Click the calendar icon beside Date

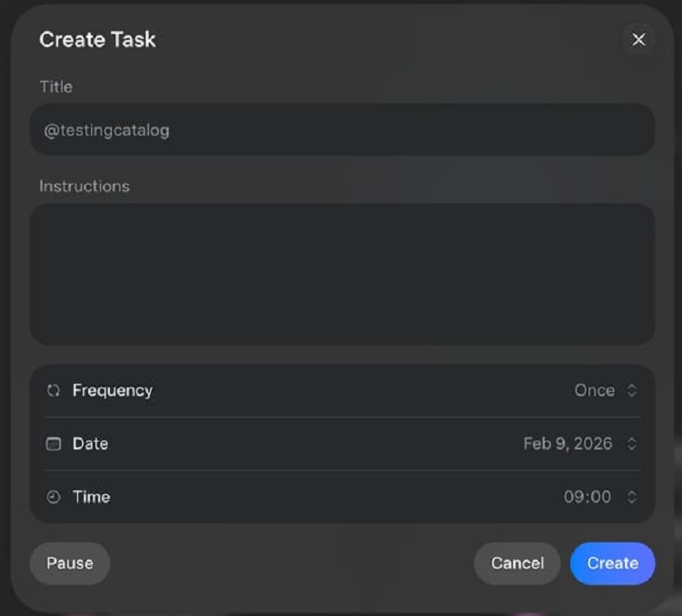[x=53, y=444]
